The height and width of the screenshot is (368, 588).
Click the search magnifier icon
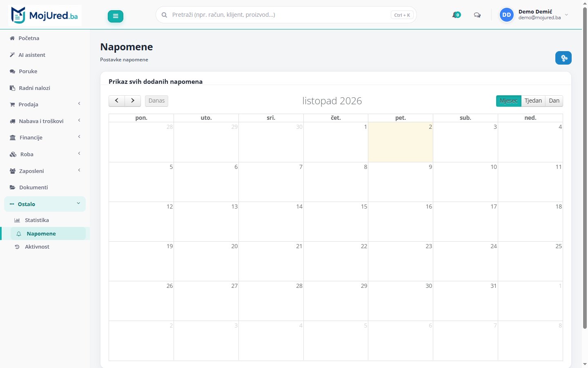164,15
